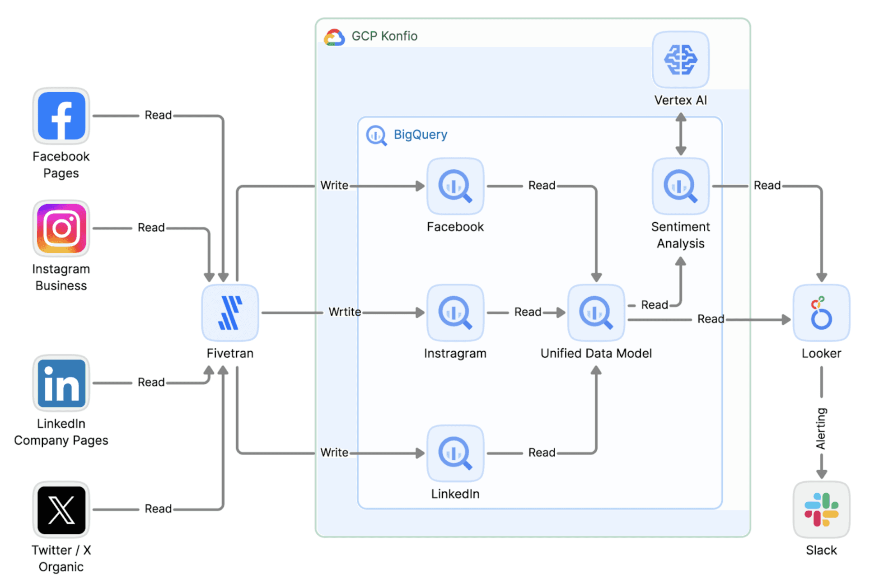
Task: Select the Instragram BigQuery table icon
Action: [455, 313]
